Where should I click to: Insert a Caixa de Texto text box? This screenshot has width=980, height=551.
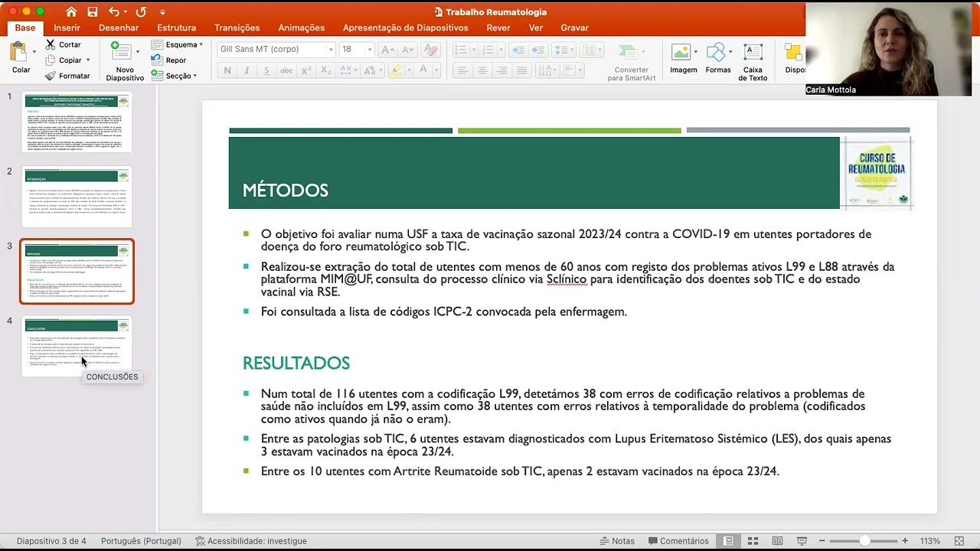[x=753, y=61]
